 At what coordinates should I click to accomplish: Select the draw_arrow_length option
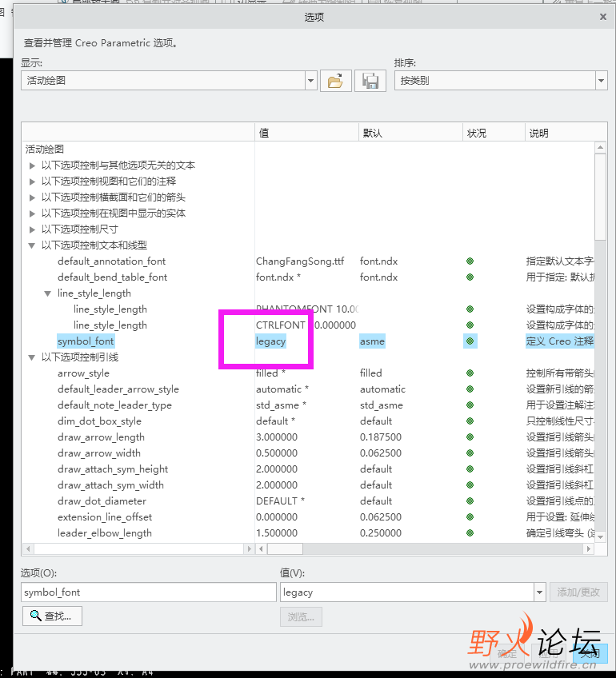tap(102, 437)
